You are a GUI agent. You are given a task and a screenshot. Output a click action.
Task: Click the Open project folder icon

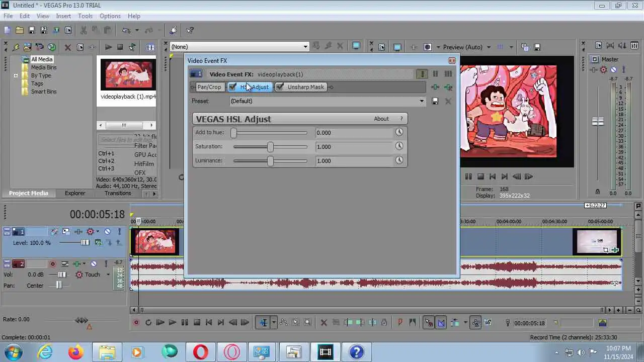point(19,30)
